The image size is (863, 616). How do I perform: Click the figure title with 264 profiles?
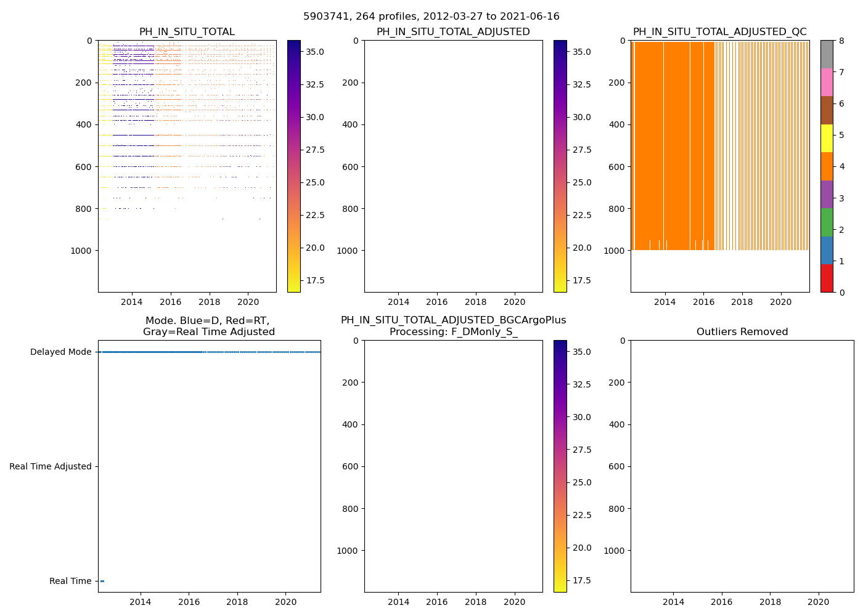coord(431,17)
